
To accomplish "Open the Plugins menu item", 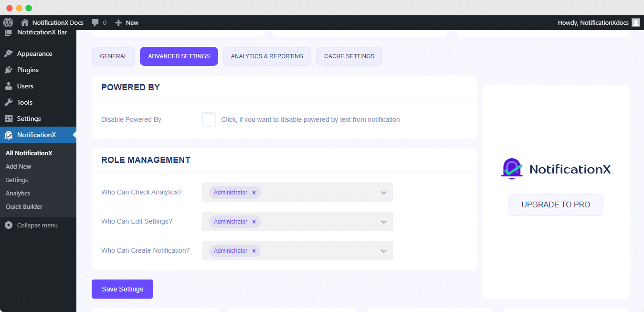I will (x=38, y=70).
